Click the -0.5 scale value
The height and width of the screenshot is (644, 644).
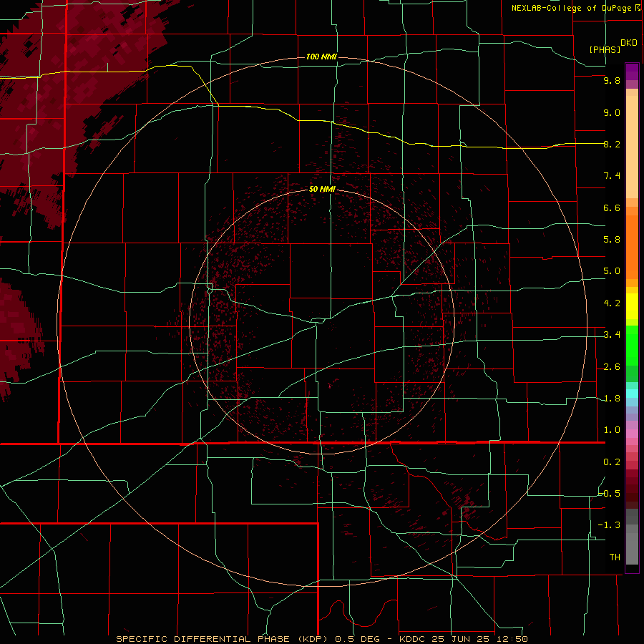(610, 494)
